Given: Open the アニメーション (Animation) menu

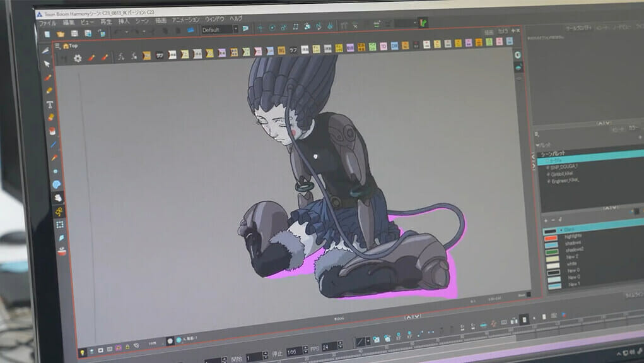Looking at the screenshot, I should 185,20.
